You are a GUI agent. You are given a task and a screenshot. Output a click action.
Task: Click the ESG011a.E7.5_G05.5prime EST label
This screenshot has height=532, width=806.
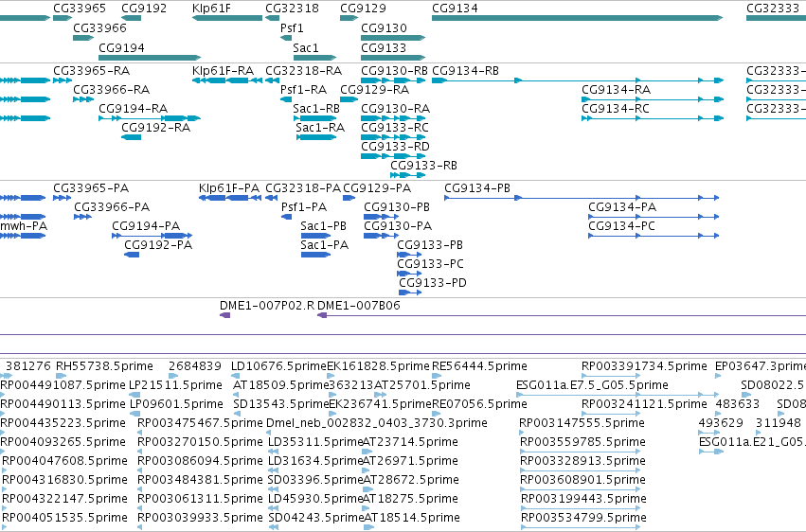[592, 385]
